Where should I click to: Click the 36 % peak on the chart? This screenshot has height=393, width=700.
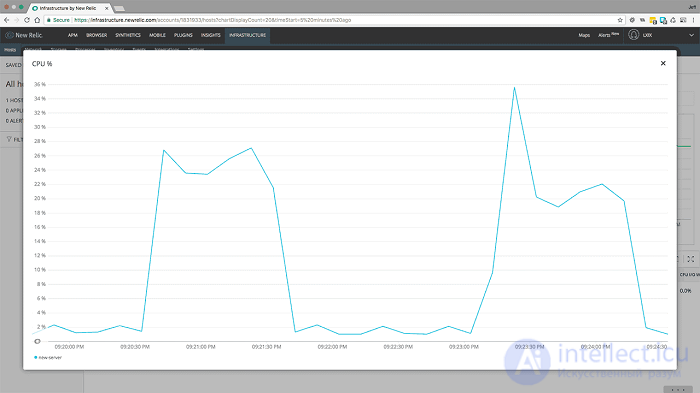click(x=514, y=88)
